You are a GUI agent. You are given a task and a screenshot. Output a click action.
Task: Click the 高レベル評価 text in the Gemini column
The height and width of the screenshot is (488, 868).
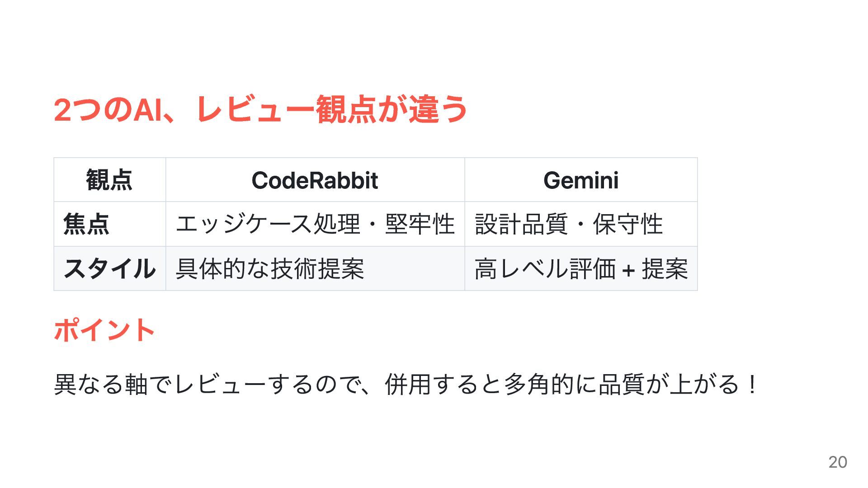pyautogui.click(x=545, y=268)
